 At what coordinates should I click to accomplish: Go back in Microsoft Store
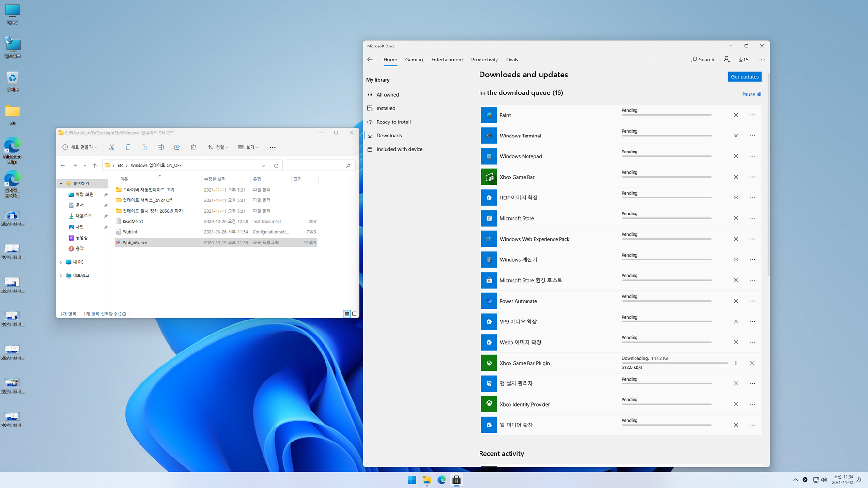pos(370,60)
